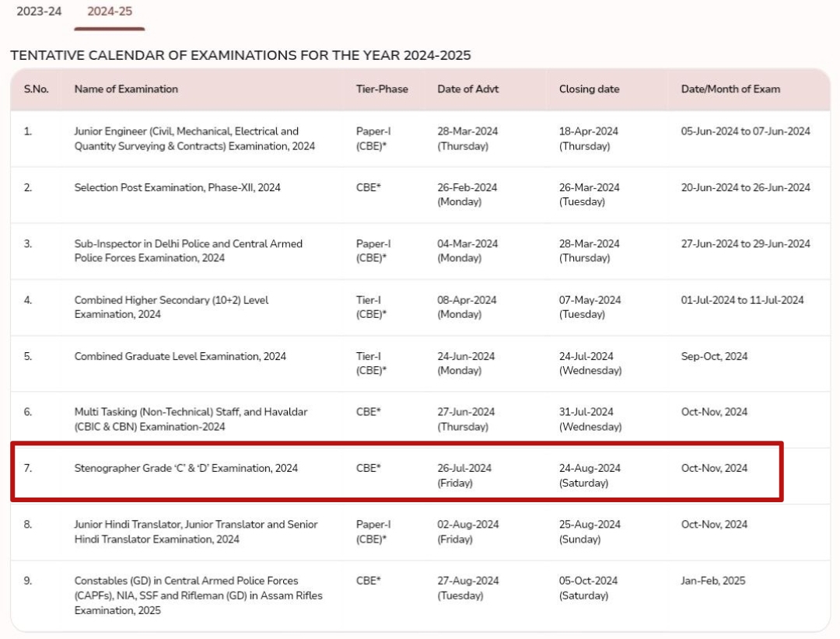Click closing date '05-Oct-2024 (Saturday)'
This screenshot has width=840, height=639.
coord(588,588)
